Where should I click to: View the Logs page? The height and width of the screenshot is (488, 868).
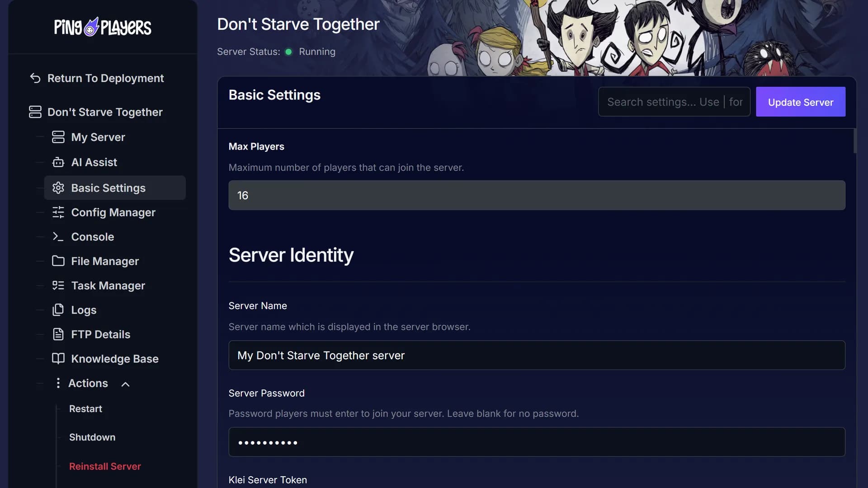(x=84, y=310)
